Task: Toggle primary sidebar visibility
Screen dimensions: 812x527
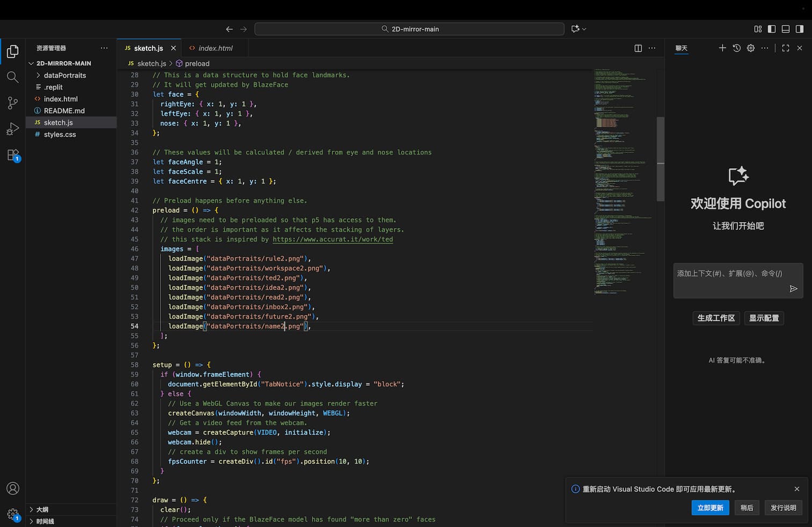Action: 772,29
